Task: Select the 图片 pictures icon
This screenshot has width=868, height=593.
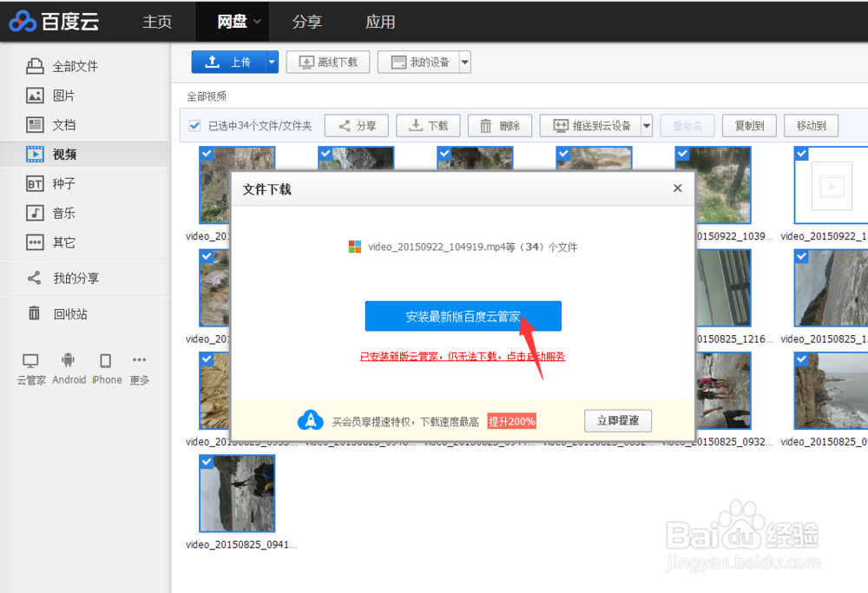Action: point(35,96)
